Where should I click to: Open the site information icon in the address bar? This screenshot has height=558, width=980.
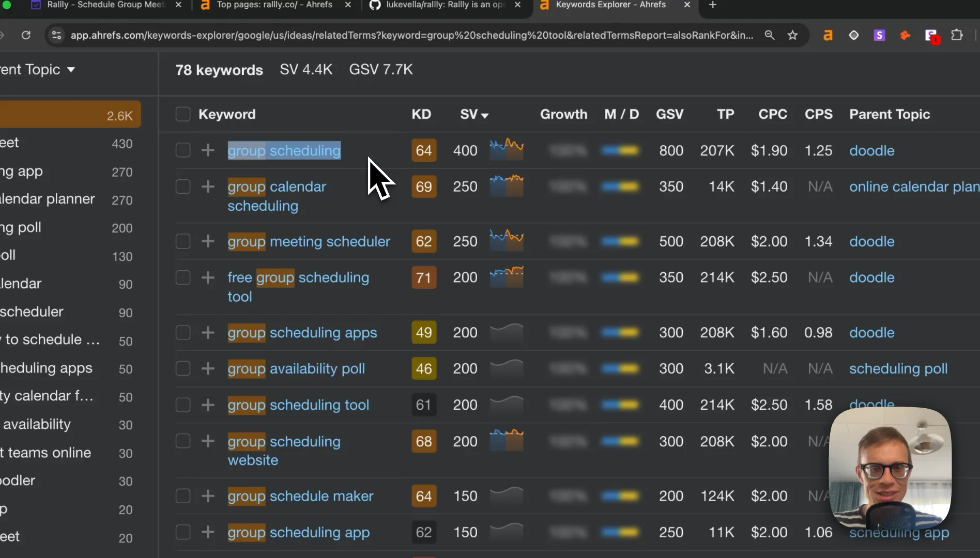[x=57, y=35]
